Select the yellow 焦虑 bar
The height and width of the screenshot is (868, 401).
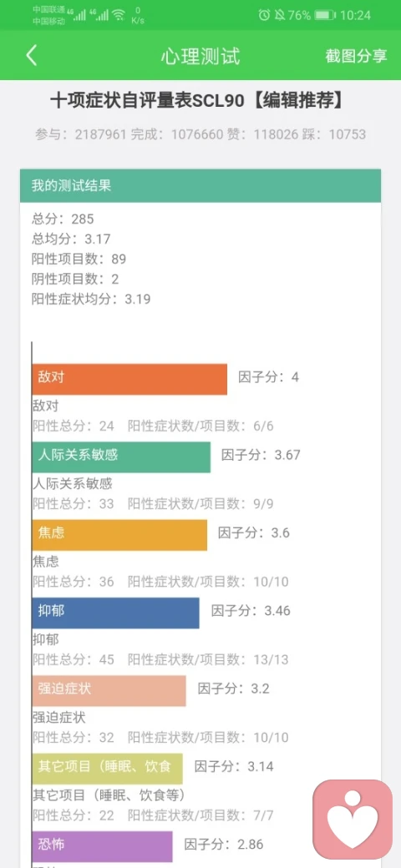point(119,535)
